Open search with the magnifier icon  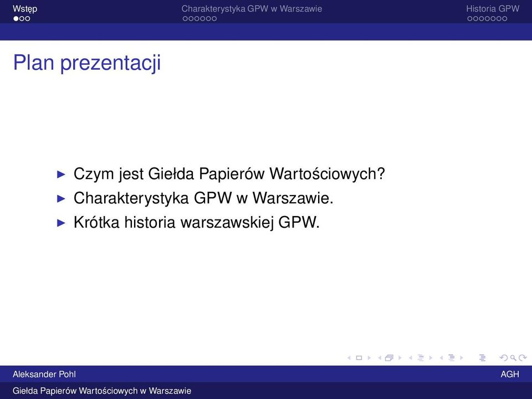pyautogui.click(x=513, y=358)
